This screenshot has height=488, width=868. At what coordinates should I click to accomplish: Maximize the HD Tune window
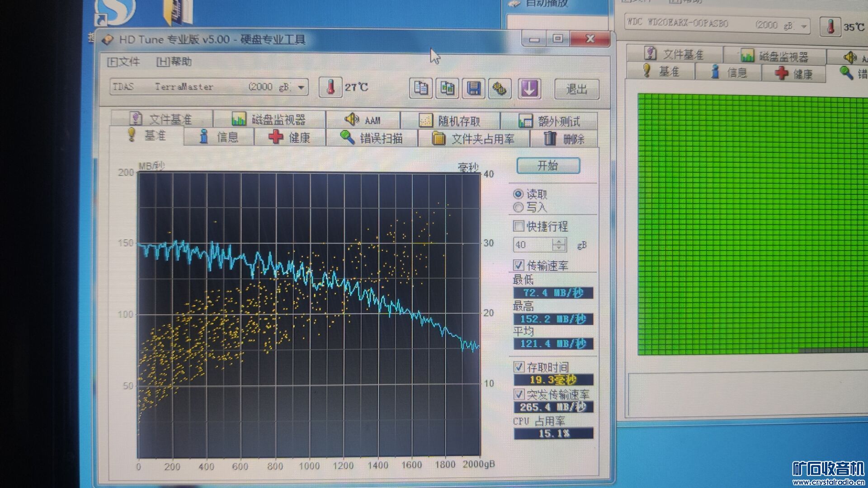pos(558,39)
